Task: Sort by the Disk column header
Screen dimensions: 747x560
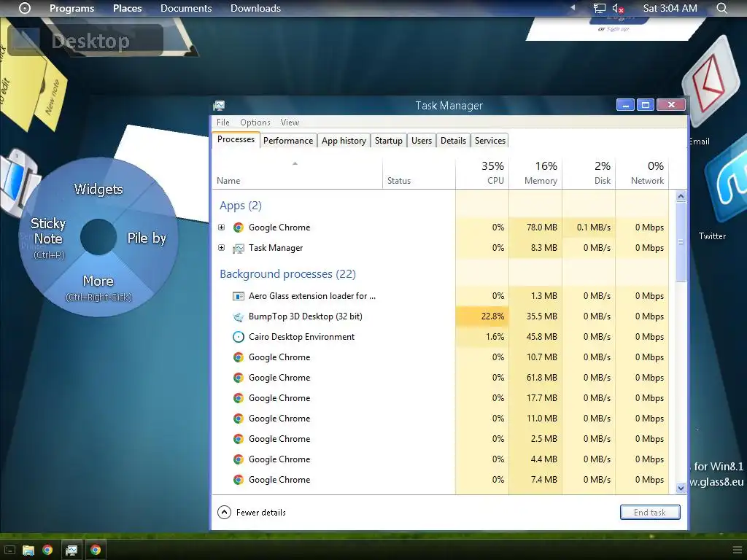Action: [x=589, y=173]
